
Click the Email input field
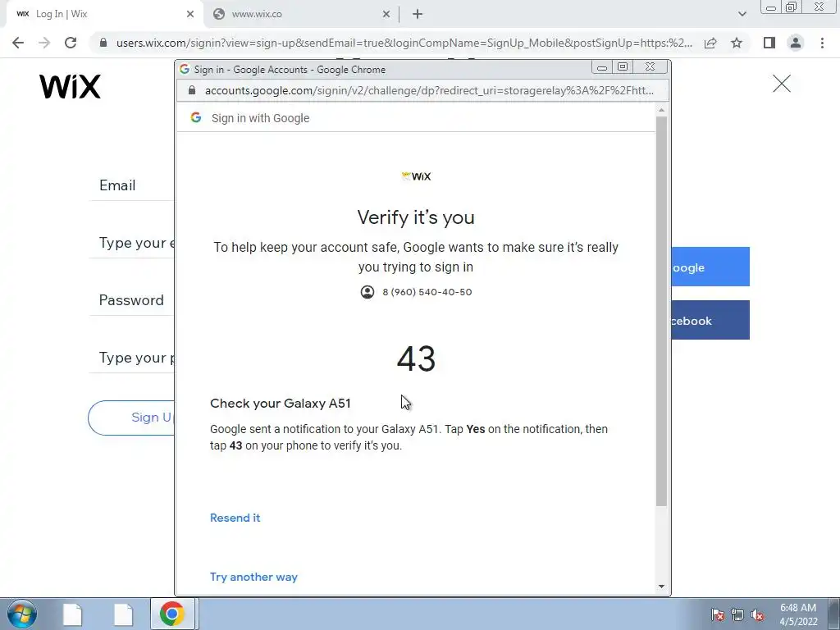(x=132, y=243)
